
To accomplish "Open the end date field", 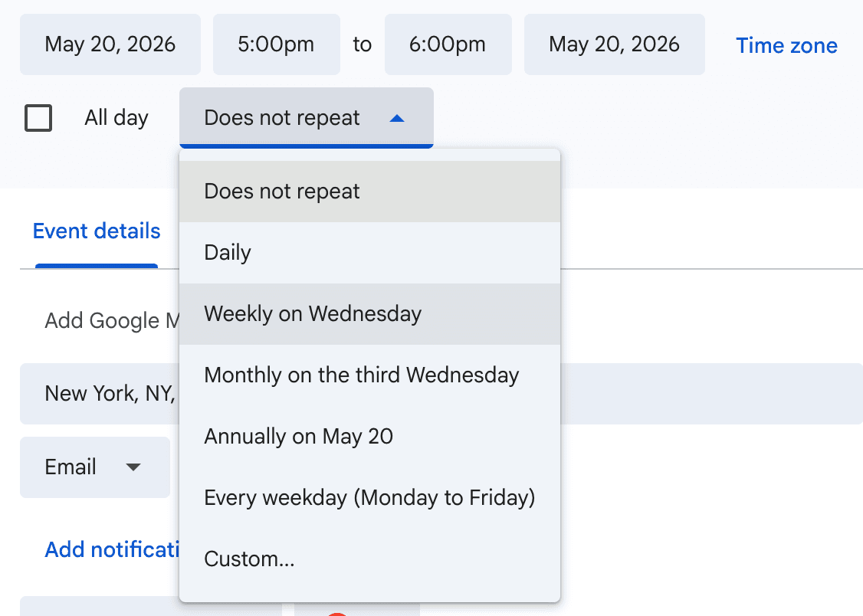I will click(614, 44).
